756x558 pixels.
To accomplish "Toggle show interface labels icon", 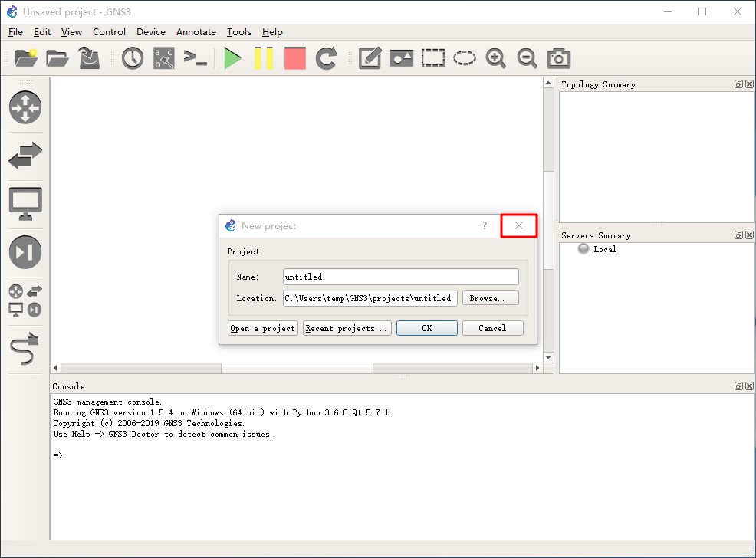I will click(x=164, y=57).
